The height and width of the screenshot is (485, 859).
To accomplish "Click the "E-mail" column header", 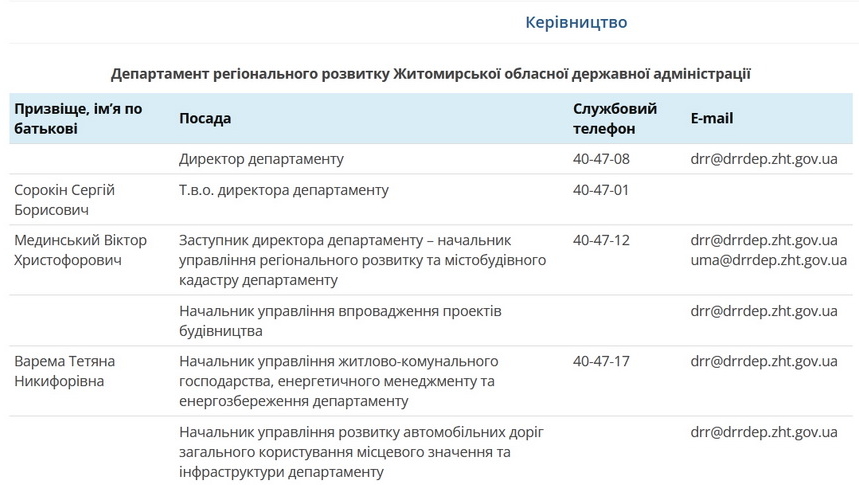I will click(x=711, y=118).
